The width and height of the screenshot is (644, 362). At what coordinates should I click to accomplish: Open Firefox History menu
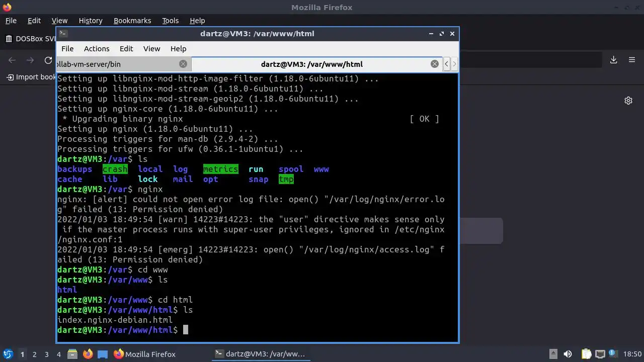(x=91, y=21)
